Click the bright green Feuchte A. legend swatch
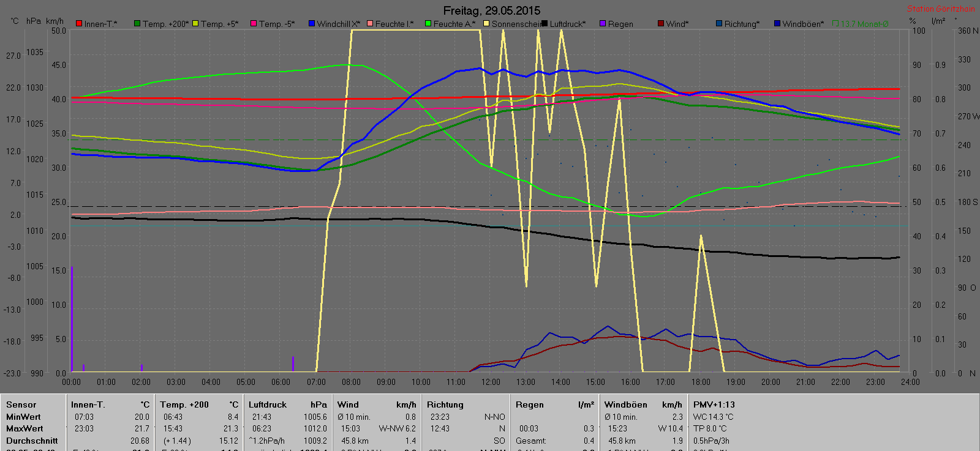The height and width of the screenshot is (451, 980). point(428,24)
